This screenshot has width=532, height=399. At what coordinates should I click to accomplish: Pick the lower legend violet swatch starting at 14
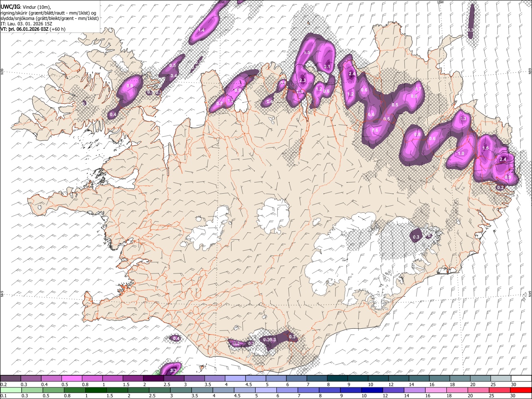click(415, 390)
